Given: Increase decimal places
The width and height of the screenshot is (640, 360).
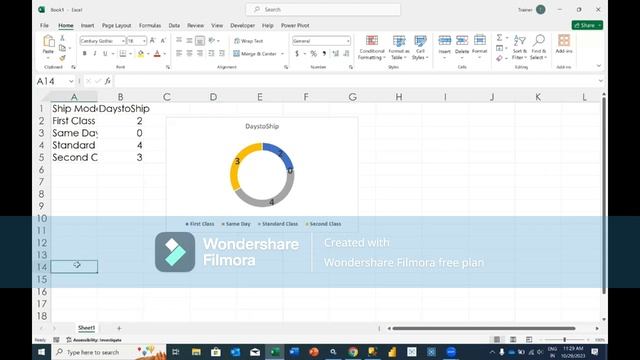Looking at the screenshot, I should (336, 53).
